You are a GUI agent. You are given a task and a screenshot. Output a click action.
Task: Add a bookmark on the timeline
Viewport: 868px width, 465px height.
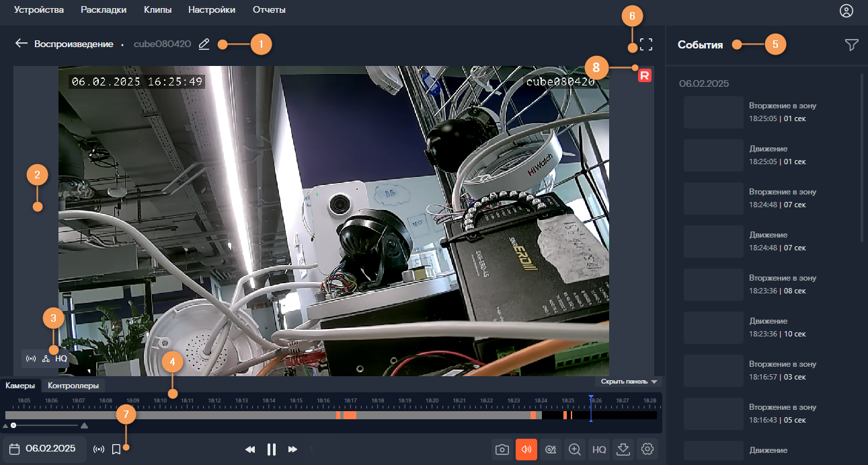(116, 449)
